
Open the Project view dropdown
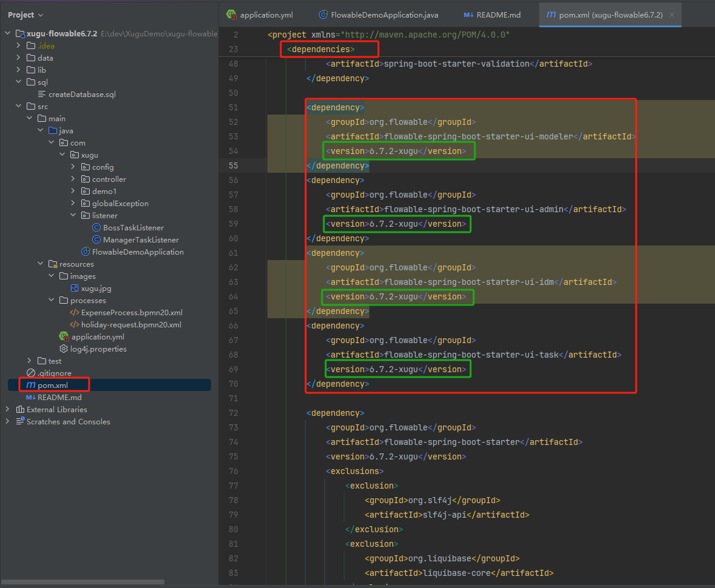click(x=25, y=15)
